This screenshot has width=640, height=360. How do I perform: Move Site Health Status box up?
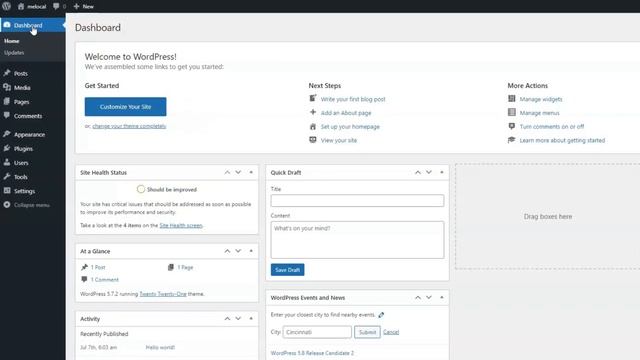click(x=227, y=172)
